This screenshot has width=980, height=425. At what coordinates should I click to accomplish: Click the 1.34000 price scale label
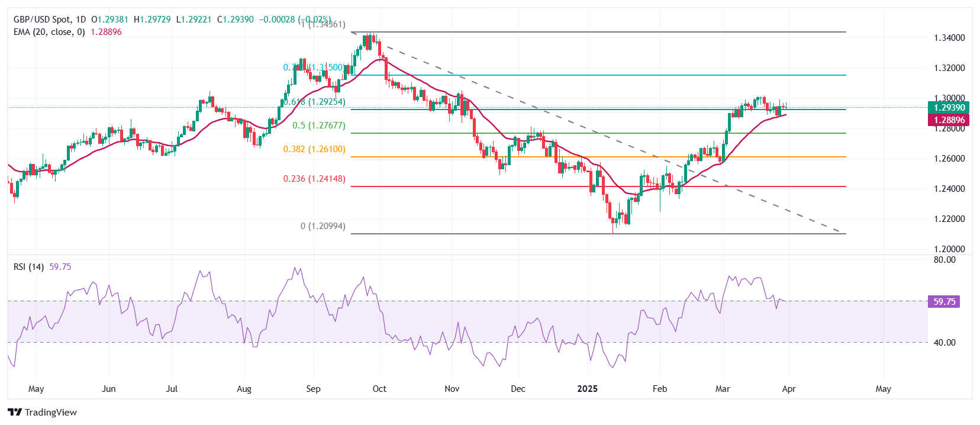coord(949,38)
